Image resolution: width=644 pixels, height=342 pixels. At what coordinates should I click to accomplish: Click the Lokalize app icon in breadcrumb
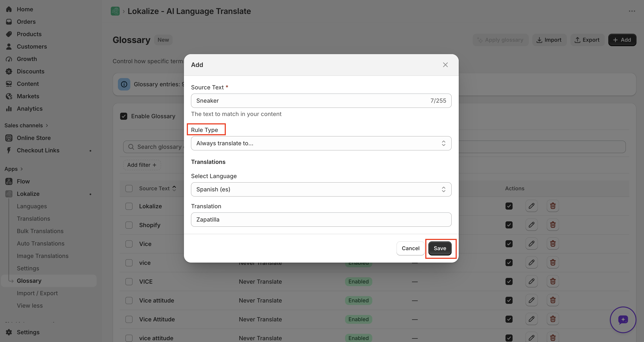point(115,11)
